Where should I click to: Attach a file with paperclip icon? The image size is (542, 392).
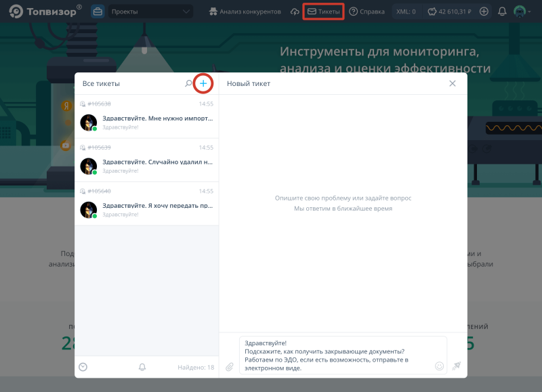click(x=230, y=366)
